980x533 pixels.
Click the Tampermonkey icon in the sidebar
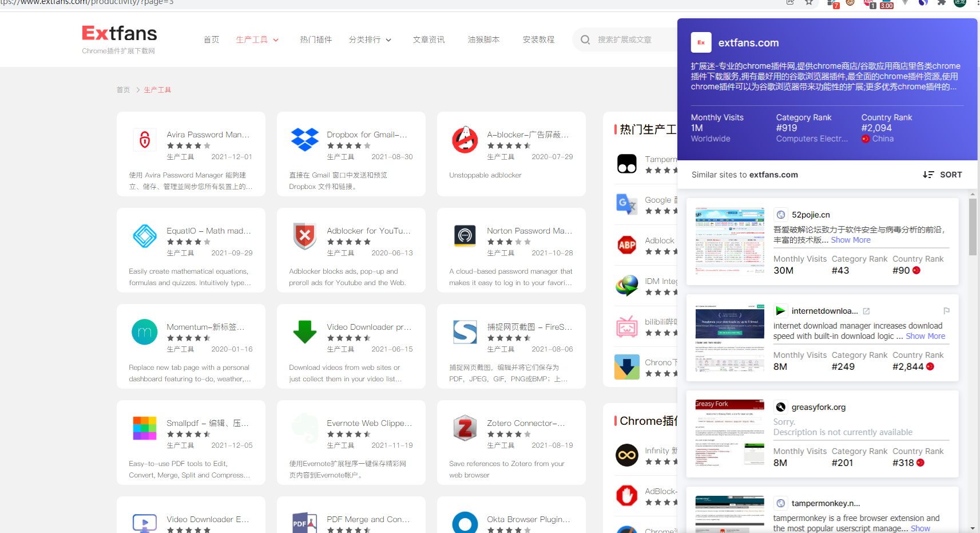pyautogui.click(x=627, y=164)
